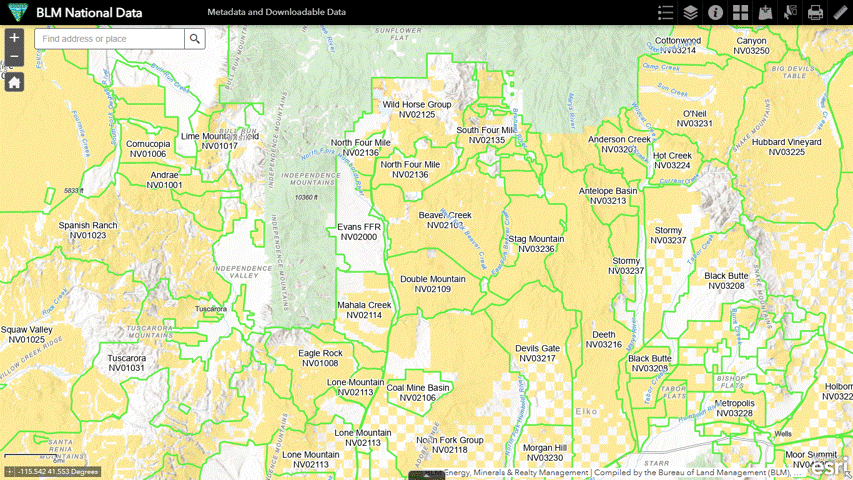
Task: Open the Layer List widget
Action: (691, 13)
